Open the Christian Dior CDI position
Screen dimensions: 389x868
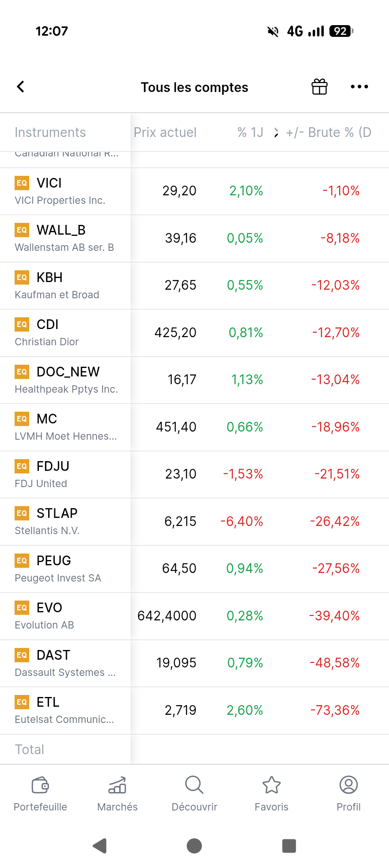point(194,333)
